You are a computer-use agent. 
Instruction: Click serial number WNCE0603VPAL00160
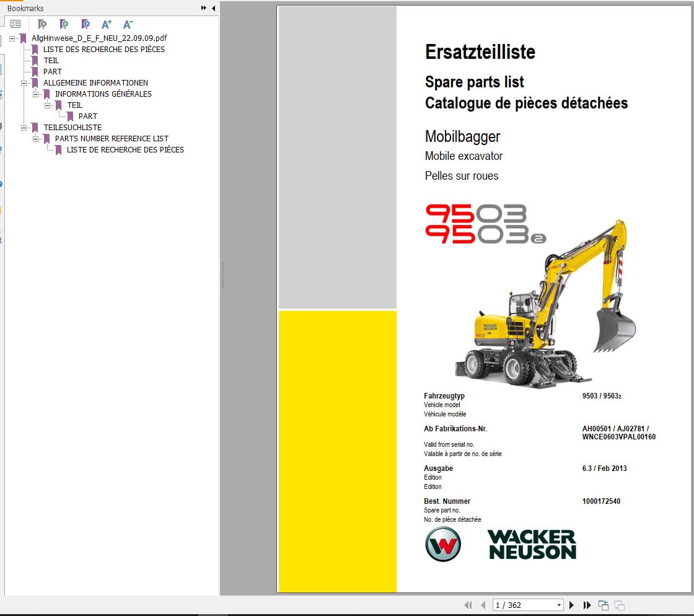click(619, 438)
